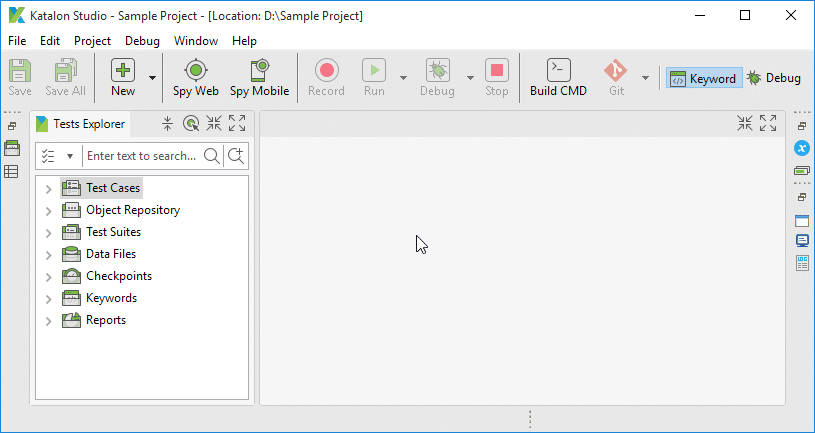Open the Debug toolbar dropdown arrow
815x433 pixels.
(470, 78)
